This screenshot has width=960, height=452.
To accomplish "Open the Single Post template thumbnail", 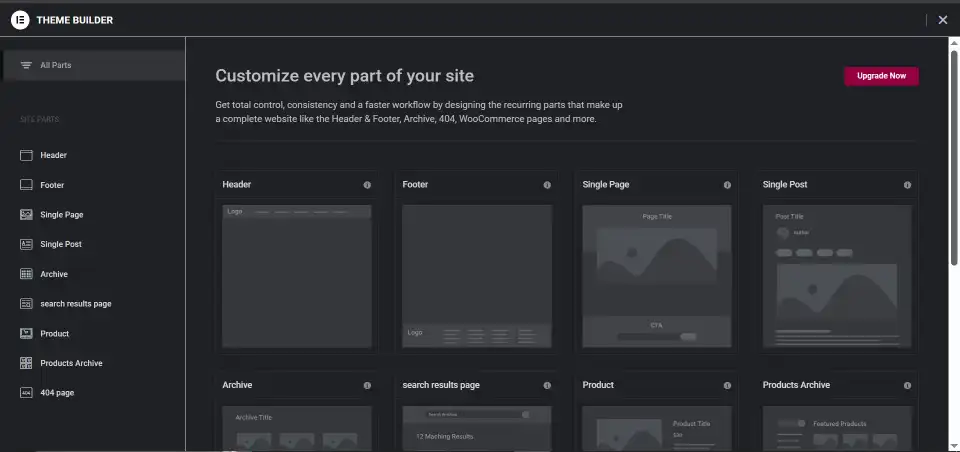I will (x=837, y=276).
